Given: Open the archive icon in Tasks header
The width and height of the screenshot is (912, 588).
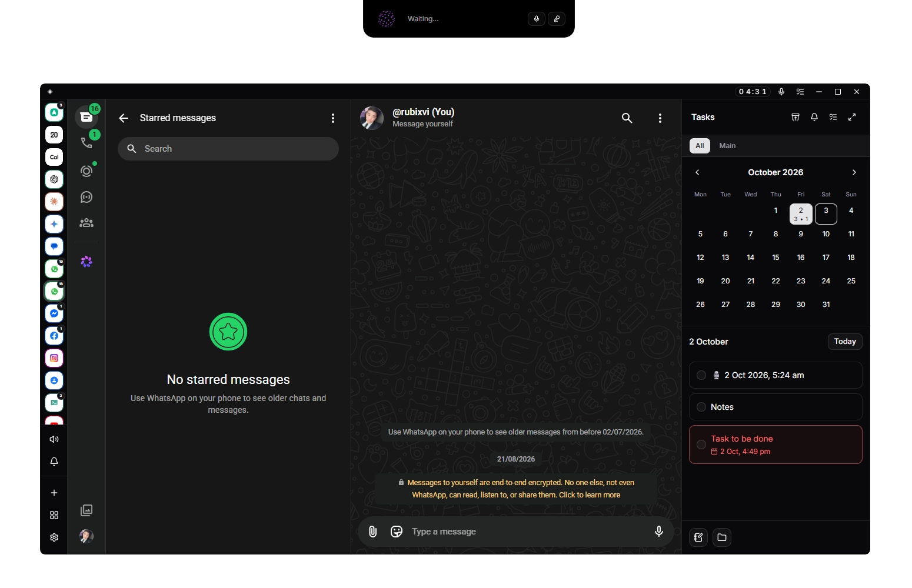Looking at the screenshot, I should coord(795,117).
